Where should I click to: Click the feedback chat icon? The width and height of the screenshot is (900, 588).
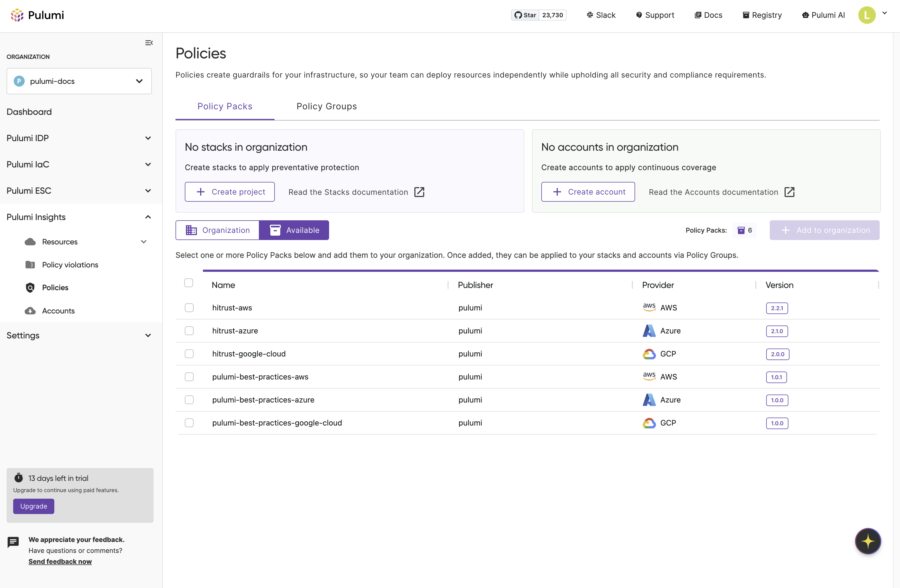point(13,542)
